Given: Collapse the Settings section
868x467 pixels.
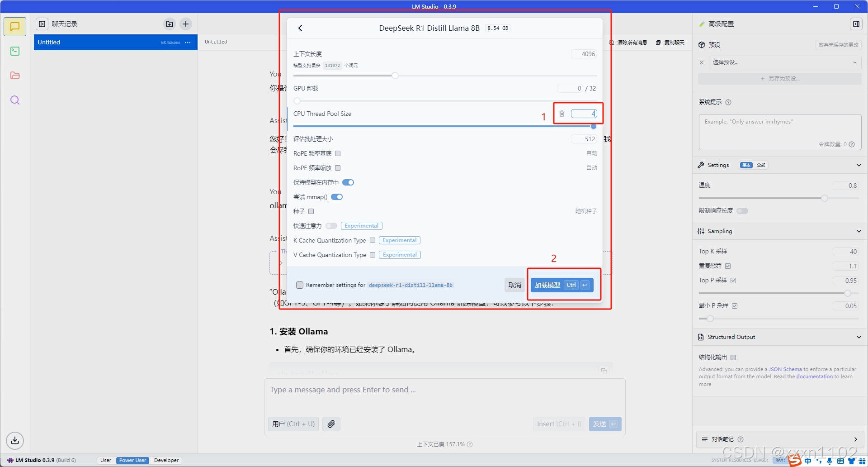Looking at the screenshot, I should click(859, 165).
